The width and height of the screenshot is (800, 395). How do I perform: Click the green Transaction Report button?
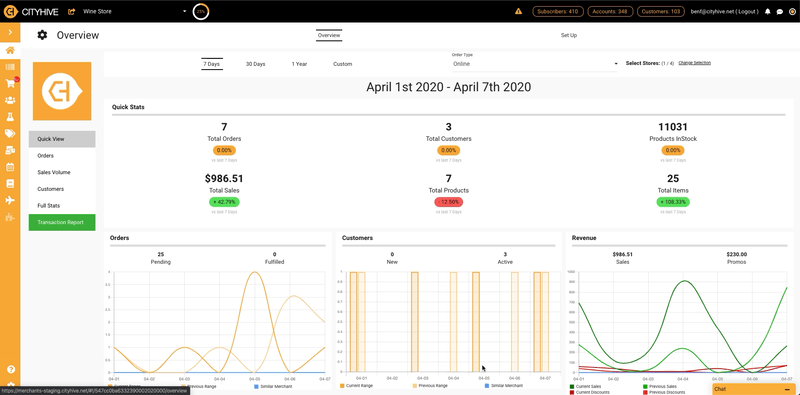[62, 222]
